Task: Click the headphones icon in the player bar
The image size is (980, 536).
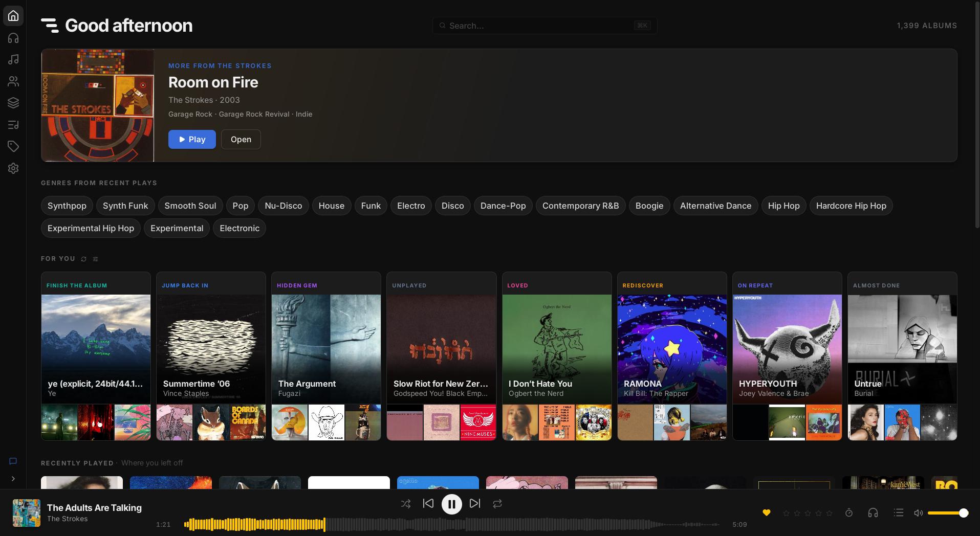Action: pos(873,513)
